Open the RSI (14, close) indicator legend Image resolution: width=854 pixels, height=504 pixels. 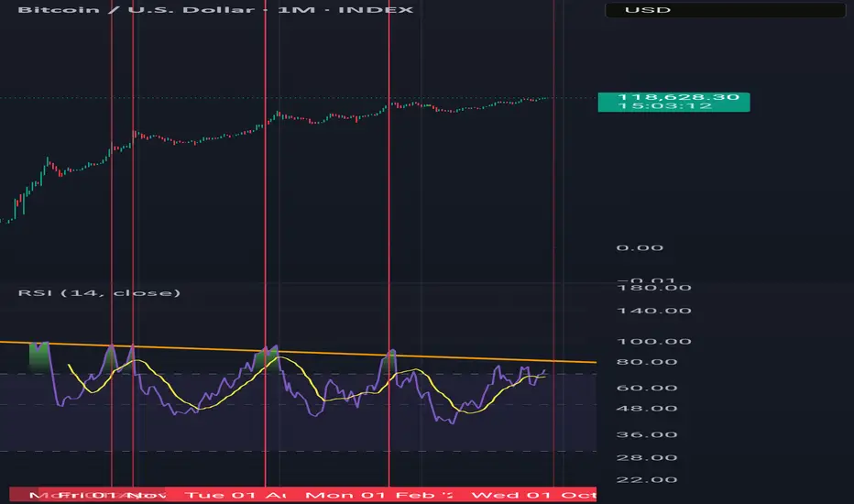pyautogui.click(x=99, y=292)
